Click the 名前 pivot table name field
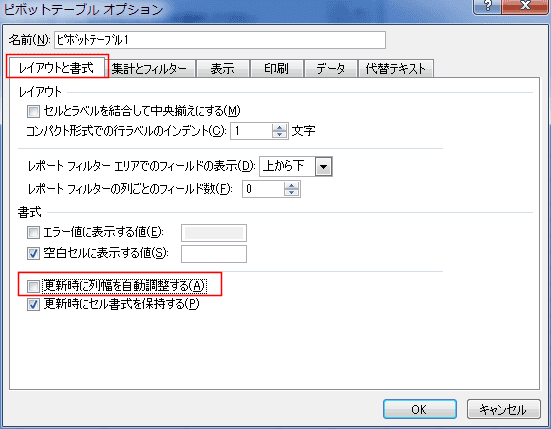Screen dimensions: 551x429 [220, 40]
